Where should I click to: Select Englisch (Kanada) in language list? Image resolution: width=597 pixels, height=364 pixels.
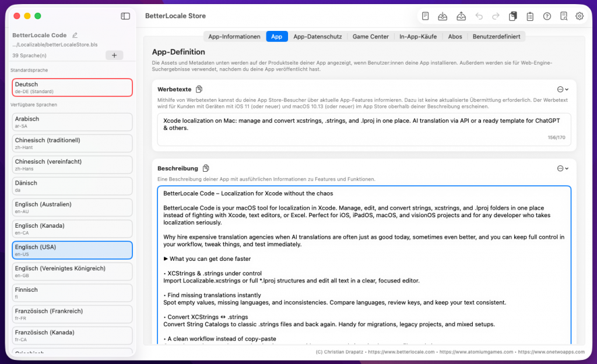(x=72, y=228)
